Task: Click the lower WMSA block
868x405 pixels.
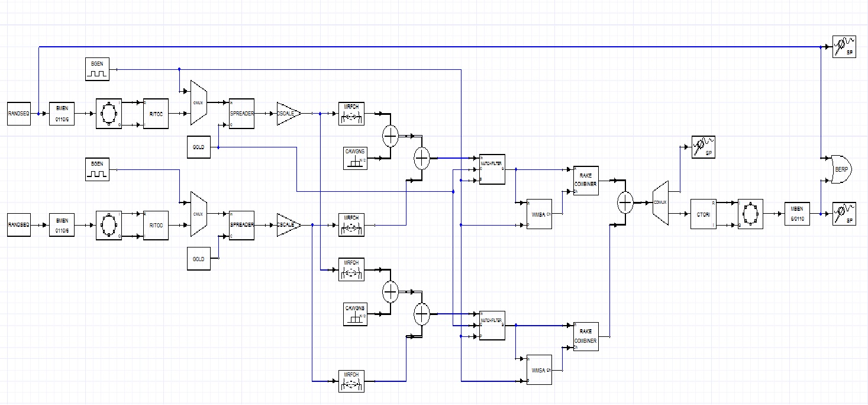Action: point(538,369)
